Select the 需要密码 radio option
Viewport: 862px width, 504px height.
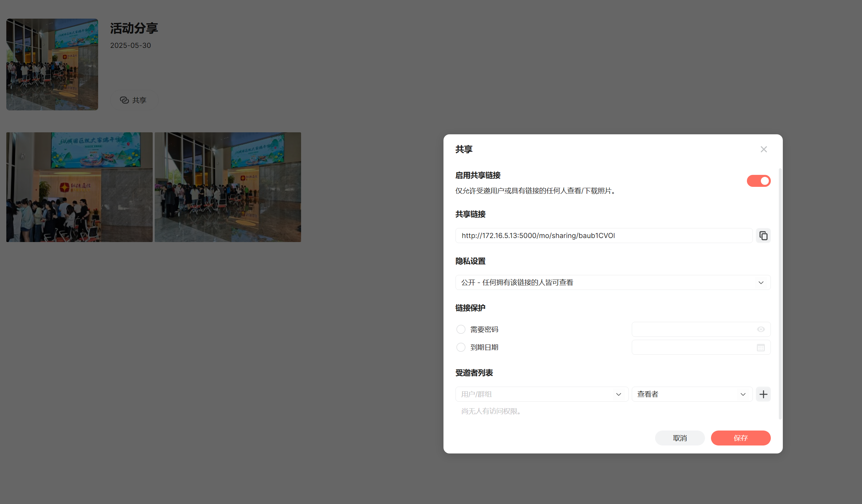[x=461, y=329]
